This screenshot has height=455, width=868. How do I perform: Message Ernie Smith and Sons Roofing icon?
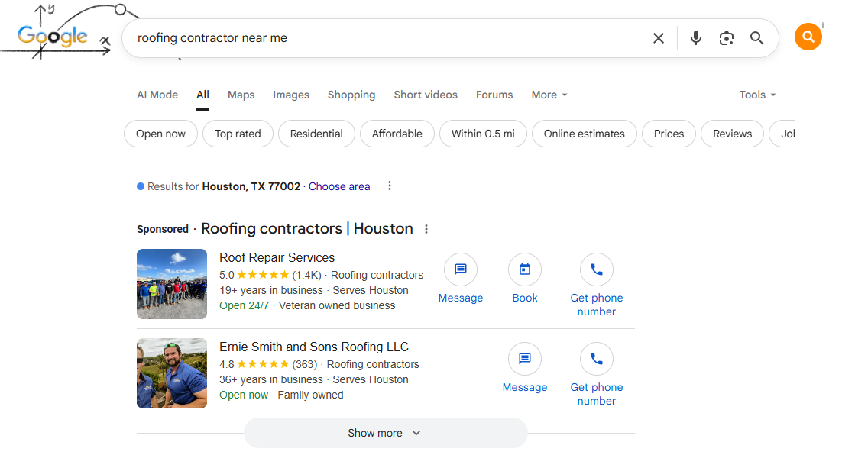525,359
